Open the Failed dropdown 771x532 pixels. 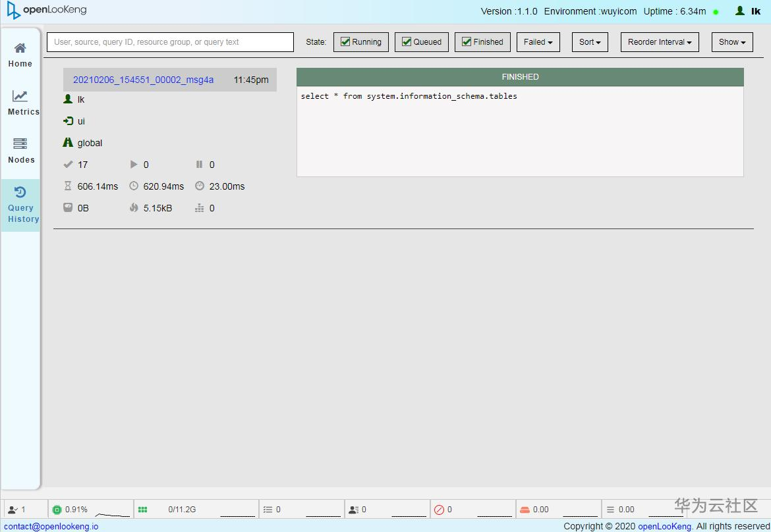[538, 42]
